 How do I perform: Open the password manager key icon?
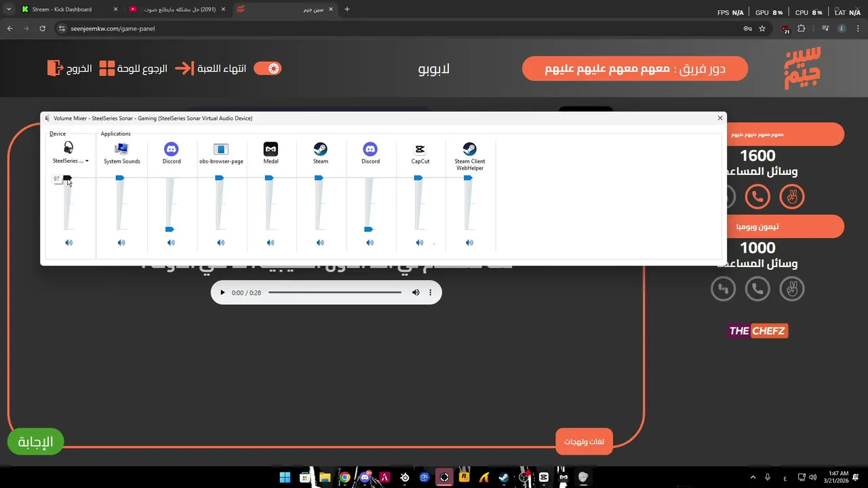click(747, 28)
